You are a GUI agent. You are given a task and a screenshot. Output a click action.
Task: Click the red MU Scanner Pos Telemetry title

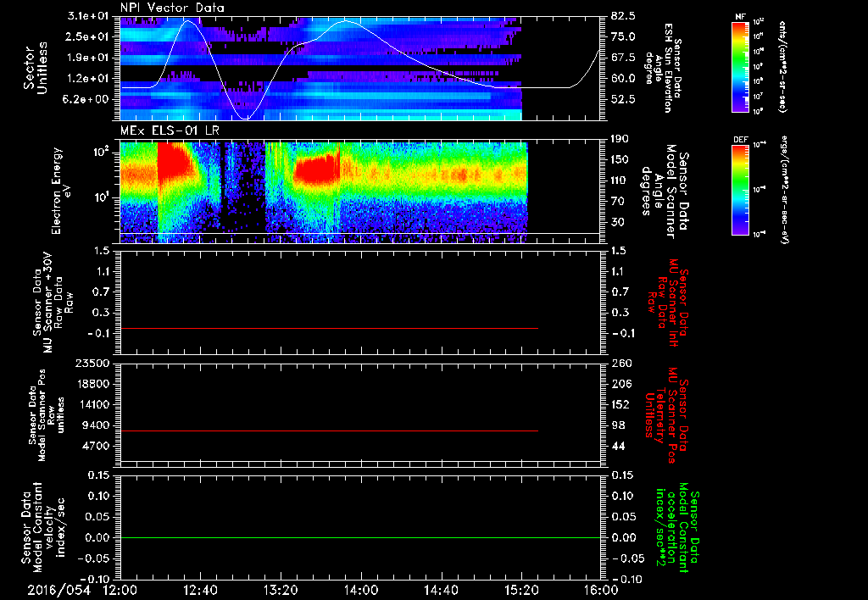pyautogui.click(x=667, y=415)
